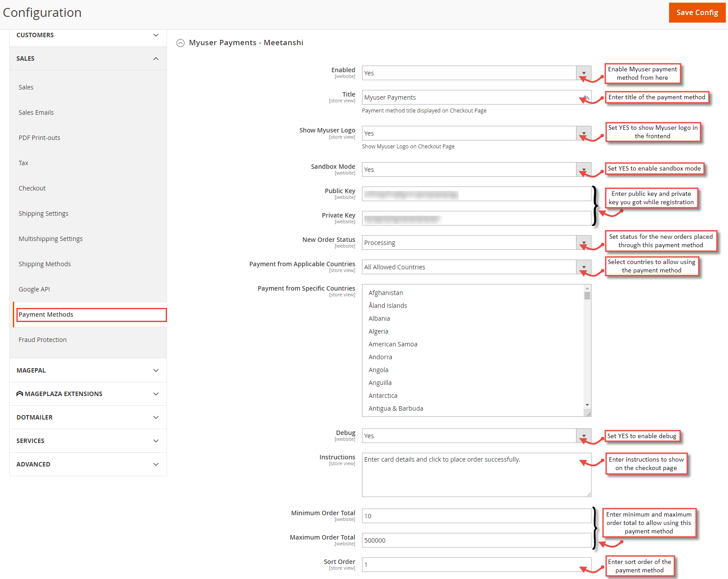728x579 pixels.
Task: Open PDF Print-outs settings
Action: coord(39,138)
